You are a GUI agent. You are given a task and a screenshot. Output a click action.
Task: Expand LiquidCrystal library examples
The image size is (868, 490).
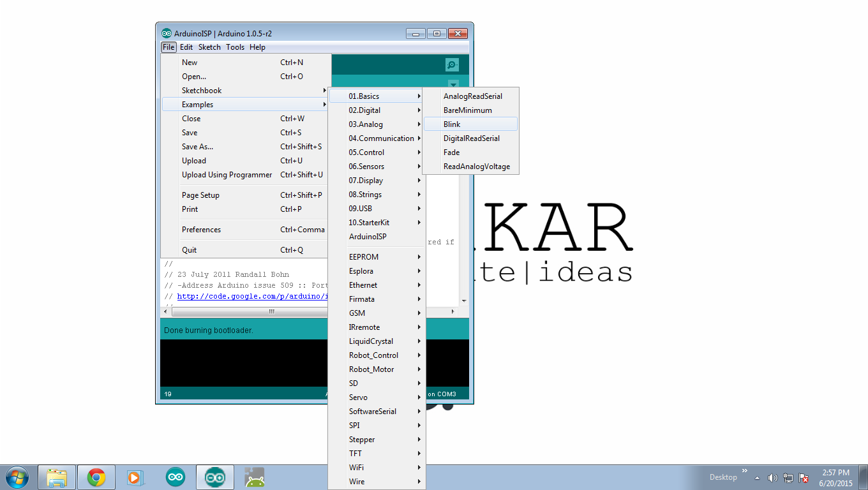377,341
